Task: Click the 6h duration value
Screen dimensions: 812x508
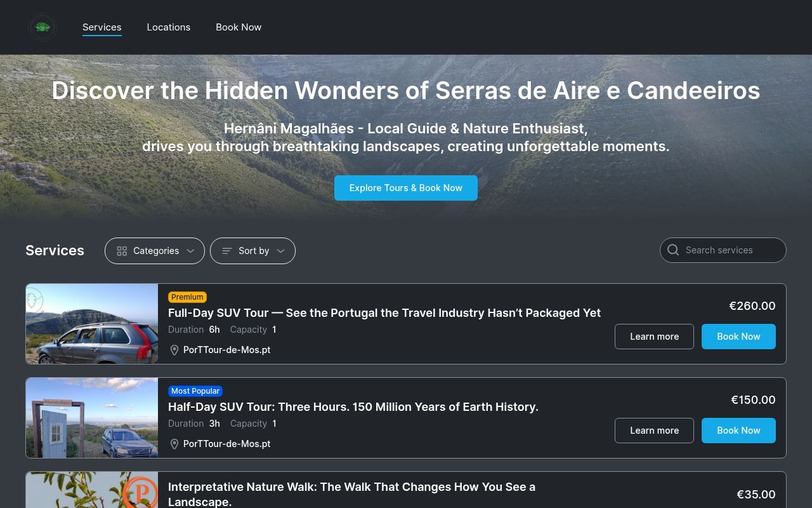Action: tap(214, 330)
